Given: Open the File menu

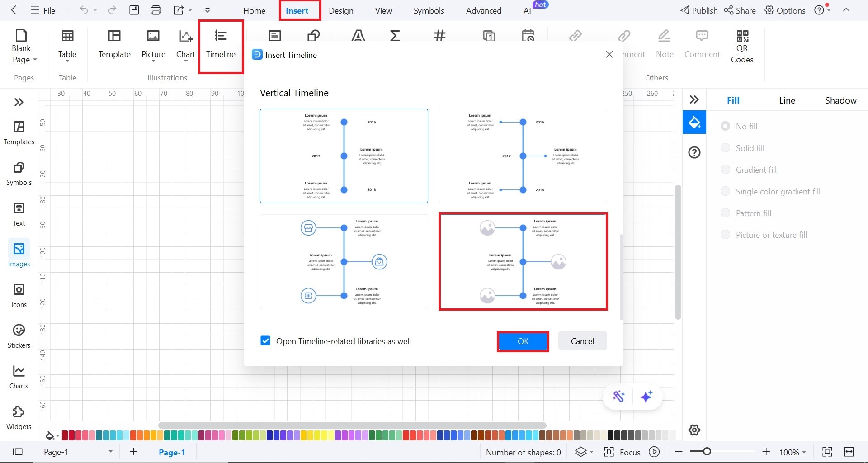Looking at the screenshot, I should 43,10.
